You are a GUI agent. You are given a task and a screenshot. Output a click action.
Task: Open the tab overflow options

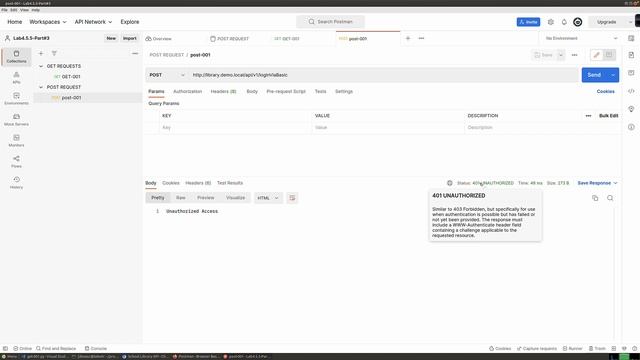pyautogui.click(x=421, y=38)
